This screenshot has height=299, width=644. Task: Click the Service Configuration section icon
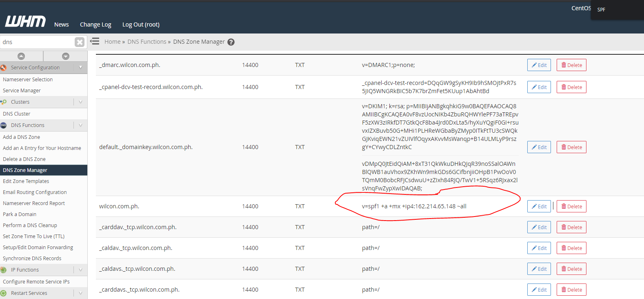[x=4, y=68]
